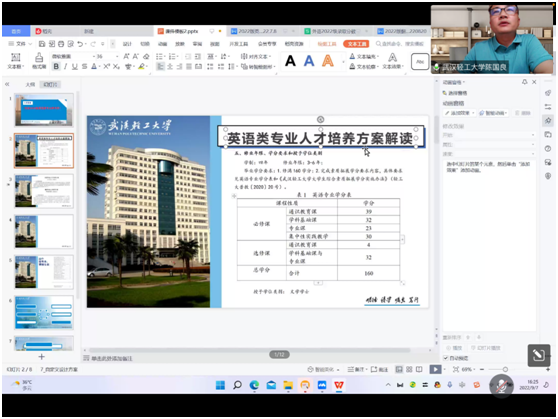
Task: Click fit-to-window zoom icon
Action: tap(456, 369)
